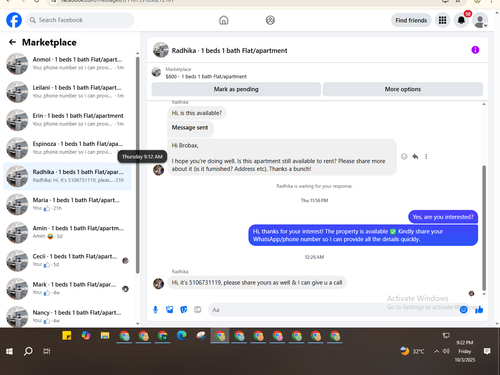Screen dimensions: 500x375
Task: Open Espinoza conversation in the list
Action: (x=67, y=148)
